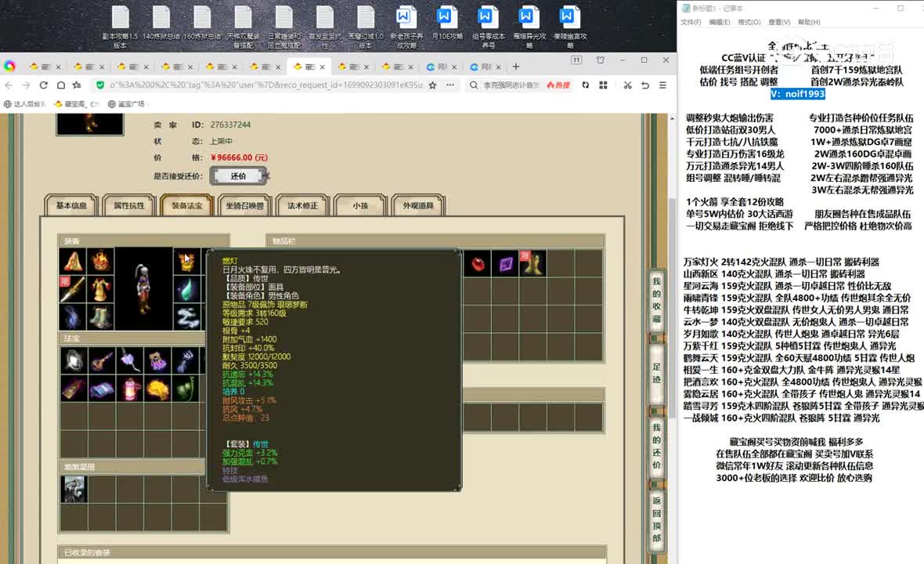The image size is (924, 564).
Task: Select the cyan gem equipment icon
Action: tap(187, 289)
